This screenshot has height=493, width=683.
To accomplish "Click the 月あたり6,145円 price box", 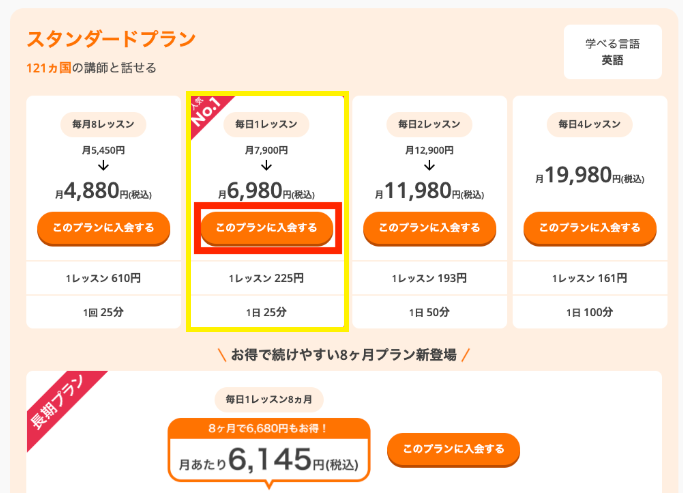I will [269, 461].
